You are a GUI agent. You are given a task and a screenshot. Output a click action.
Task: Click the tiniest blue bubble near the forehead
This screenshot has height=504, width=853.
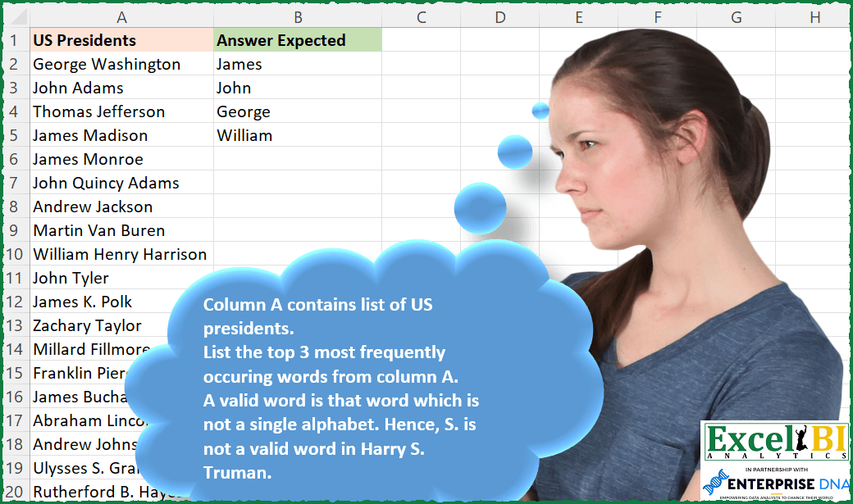[x=541, y=110]
